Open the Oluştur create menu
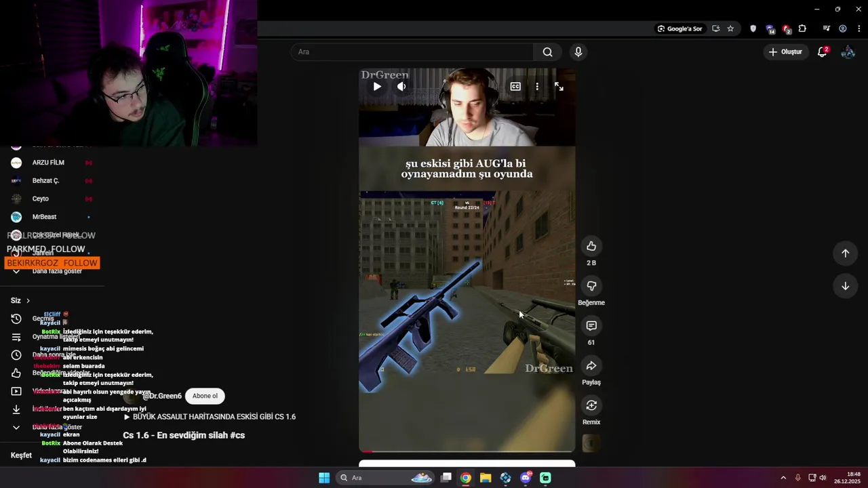This screenshot has height=488, width=868. pos(785,52)
